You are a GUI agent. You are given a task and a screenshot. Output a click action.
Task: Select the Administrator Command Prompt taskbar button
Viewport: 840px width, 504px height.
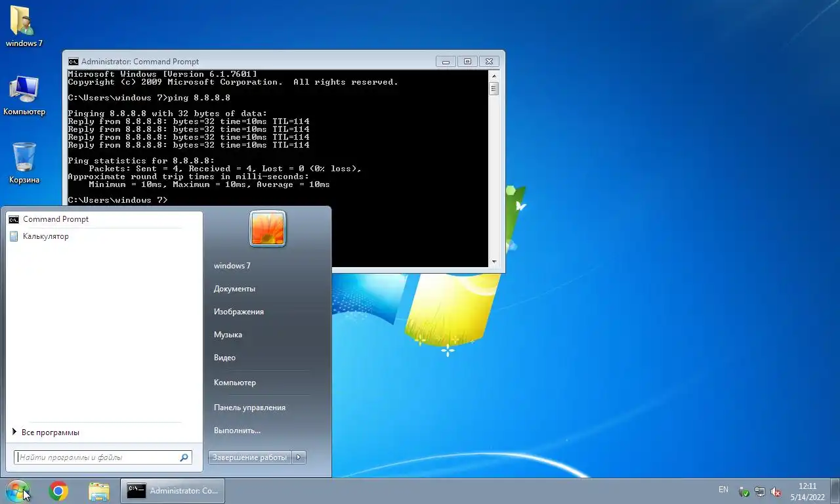coord(172,491)
